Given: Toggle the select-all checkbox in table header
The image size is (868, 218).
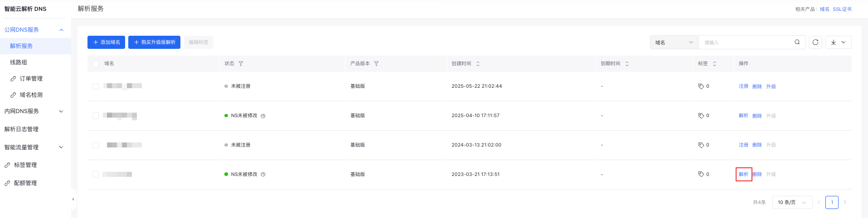Looking at the screenshot, I should point(96,64).
